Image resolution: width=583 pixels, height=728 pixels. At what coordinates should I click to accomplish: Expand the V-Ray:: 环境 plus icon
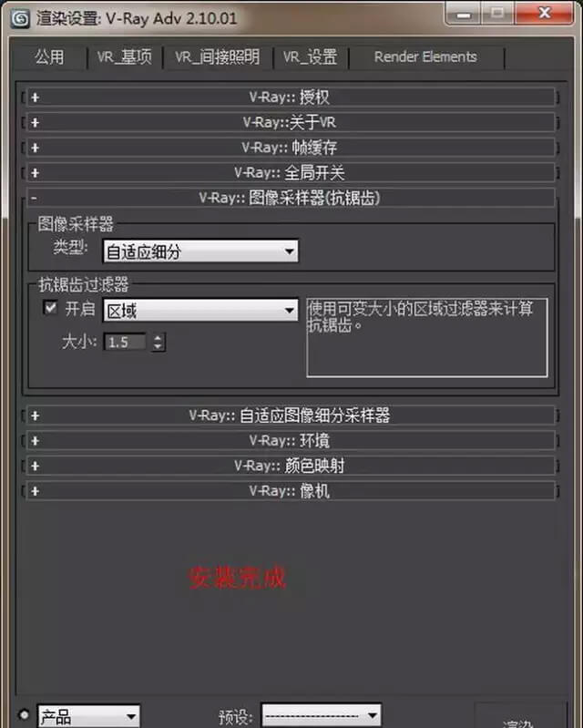[x=35, y=441]
